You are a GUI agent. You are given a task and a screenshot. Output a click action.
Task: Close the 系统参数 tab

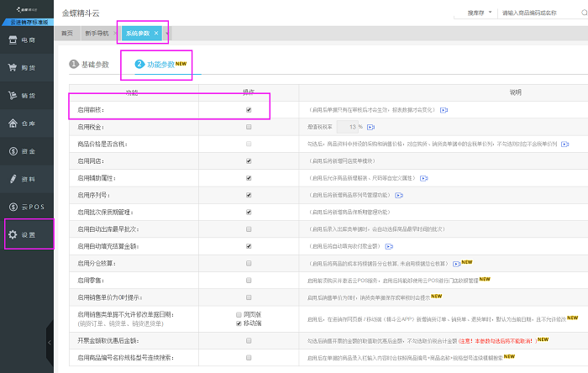[x=156, y=33]
